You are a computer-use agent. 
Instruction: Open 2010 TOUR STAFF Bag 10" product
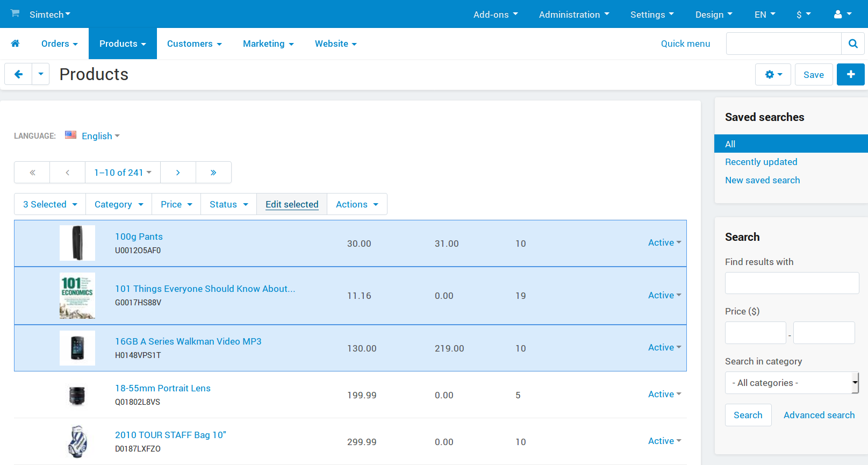coord(170,435)
